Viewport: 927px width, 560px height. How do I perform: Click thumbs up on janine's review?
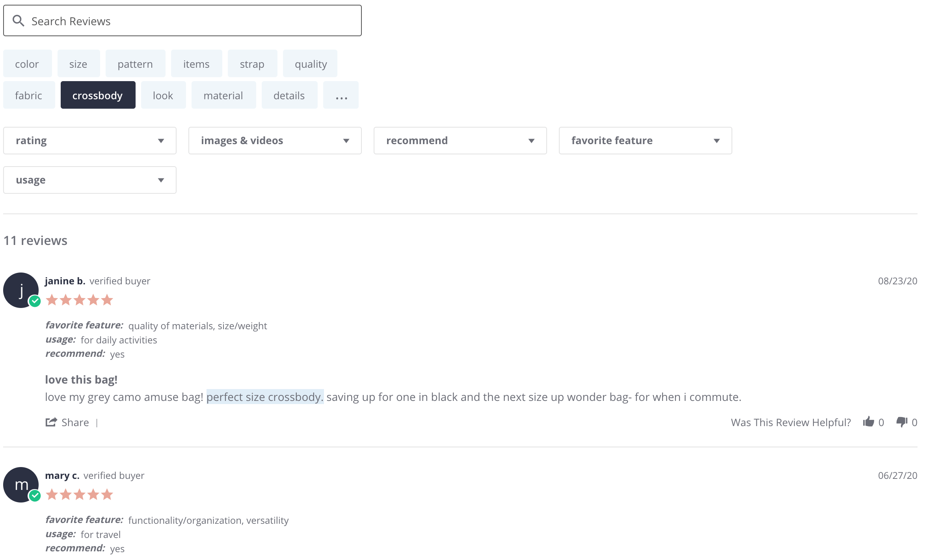(868, 422)
